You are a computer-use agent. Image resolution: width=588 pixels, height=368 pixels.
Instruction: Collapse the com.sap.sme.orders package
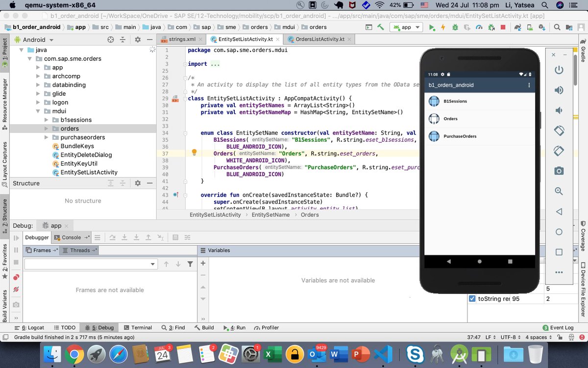[x=30, y=59]
